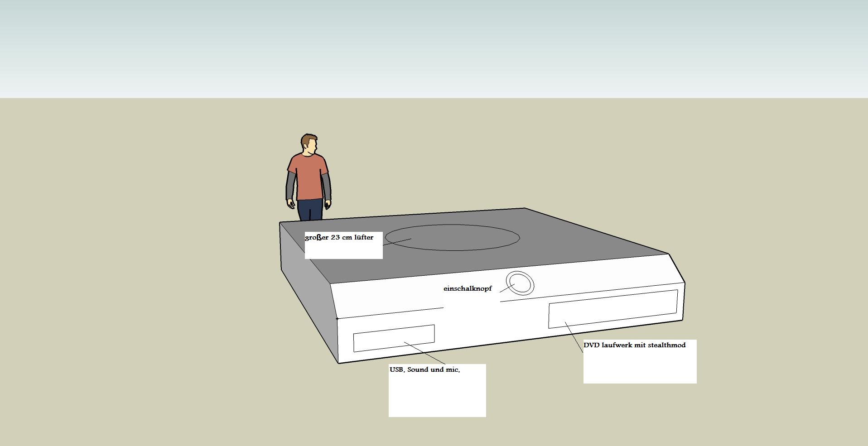Click the 'DVD laufwerk mit stealthmod' label text

[634, 345]
